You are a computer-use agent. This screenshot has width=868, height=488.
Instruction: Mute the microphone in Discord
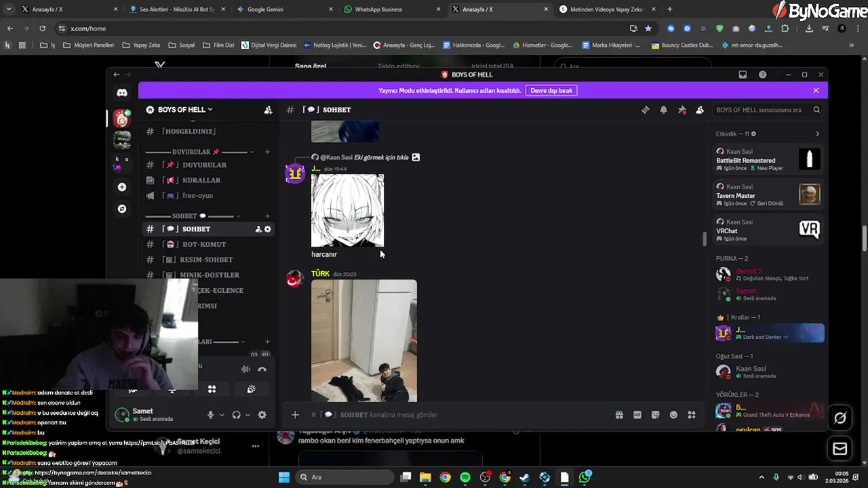(211, 415)
